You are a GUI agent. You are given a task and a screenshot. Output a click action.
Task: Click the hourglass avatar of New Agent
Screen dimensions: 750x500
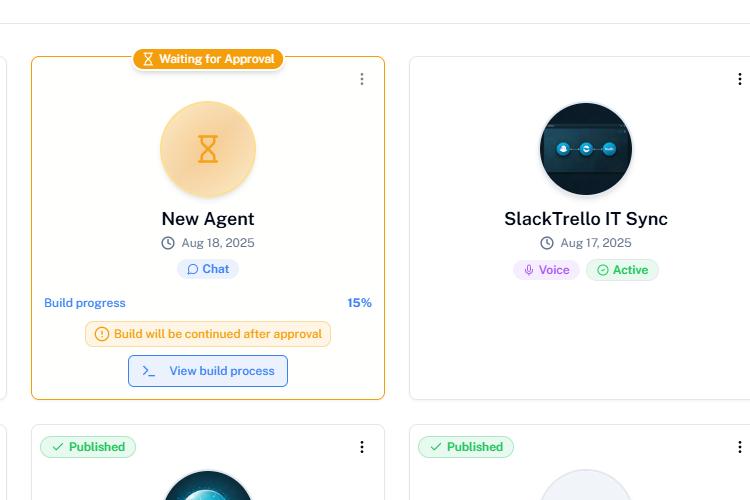(208, 149)
